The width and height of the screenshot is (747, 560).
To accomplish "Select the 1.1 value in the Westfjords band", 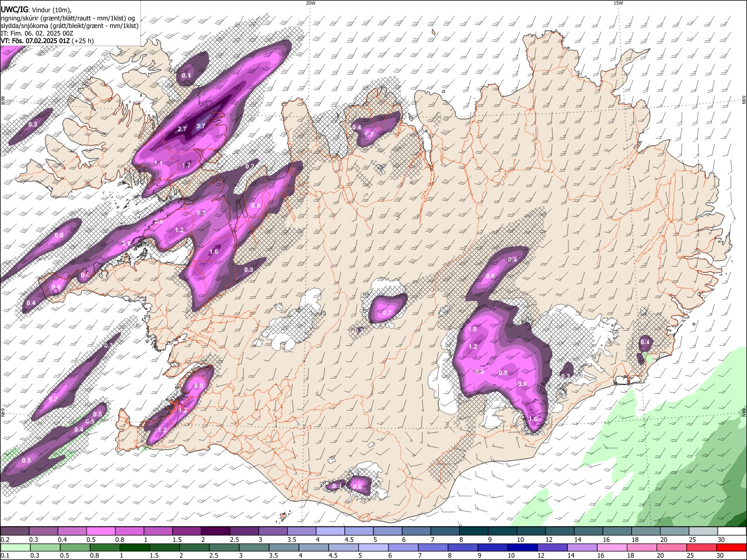I will pyautogui.click(x=158, y=163).
